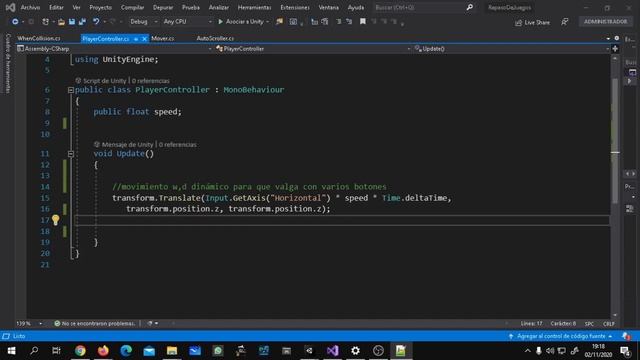
Task: Open Firefox from the taskbar
Action: [103, 351]
